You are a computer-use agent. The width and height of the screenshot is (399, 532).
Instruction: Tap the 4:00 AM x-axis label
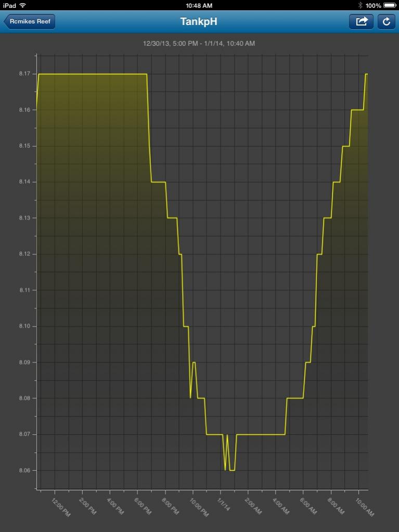coord(281,506)
